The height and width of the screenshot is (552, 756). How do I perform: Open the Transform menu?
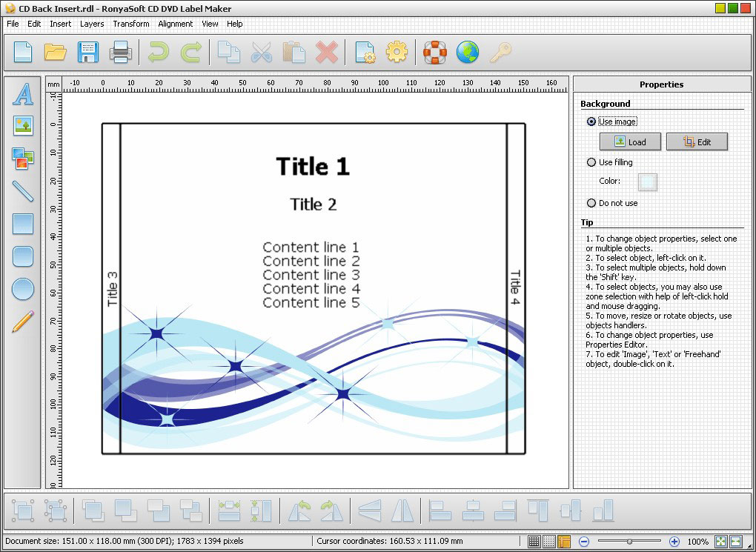(x=131, y=24)
